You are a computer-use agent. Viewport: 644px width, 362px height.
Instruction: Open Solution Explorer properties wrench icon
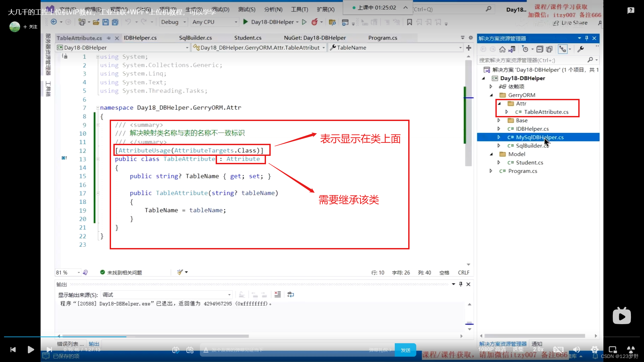(581, 49)
